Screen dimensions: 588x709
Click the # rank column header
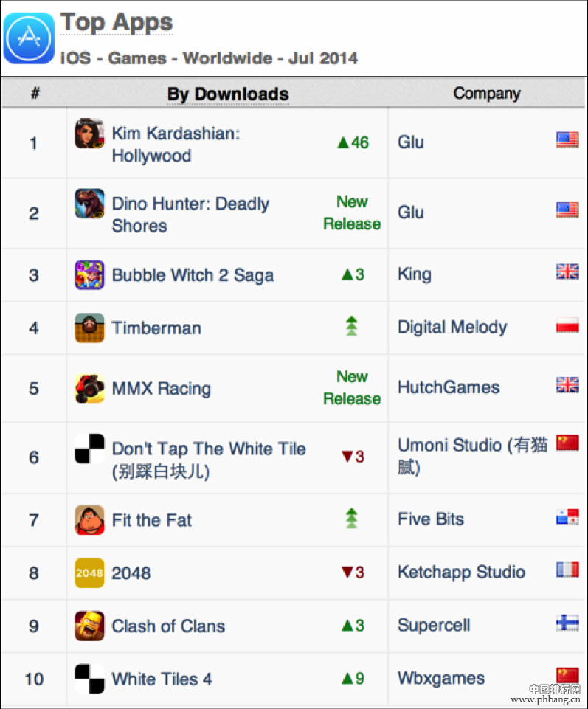[x=35, y=94]
